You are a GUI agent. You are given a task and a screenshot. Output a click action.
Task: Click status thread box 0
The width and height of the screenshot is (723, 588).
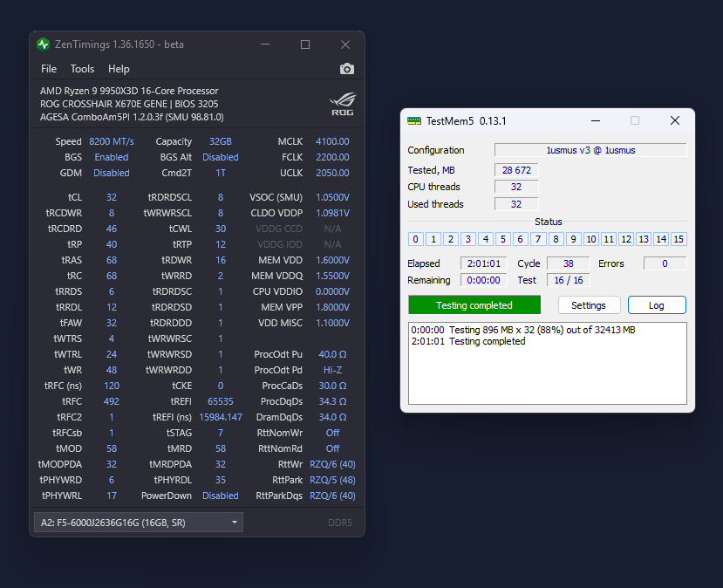pyautogui.click(x=416, y=239)
